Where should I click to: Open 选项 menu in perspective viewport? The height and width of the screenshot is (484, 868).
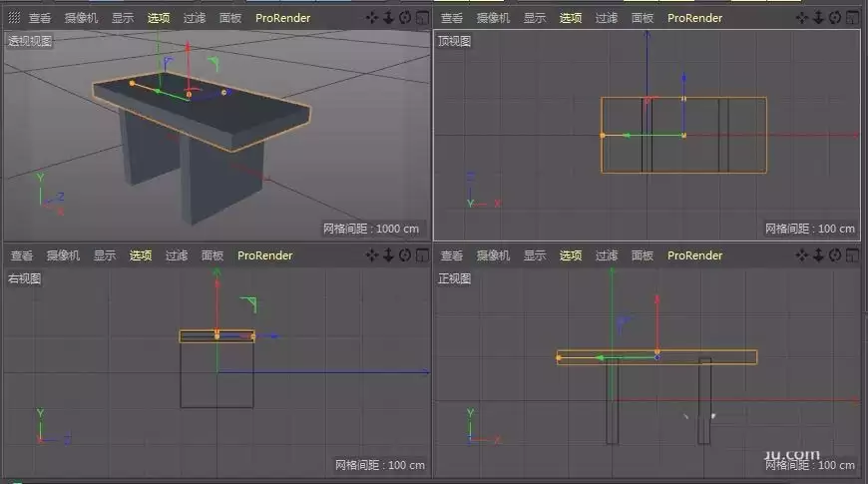[x=159, y=18]
